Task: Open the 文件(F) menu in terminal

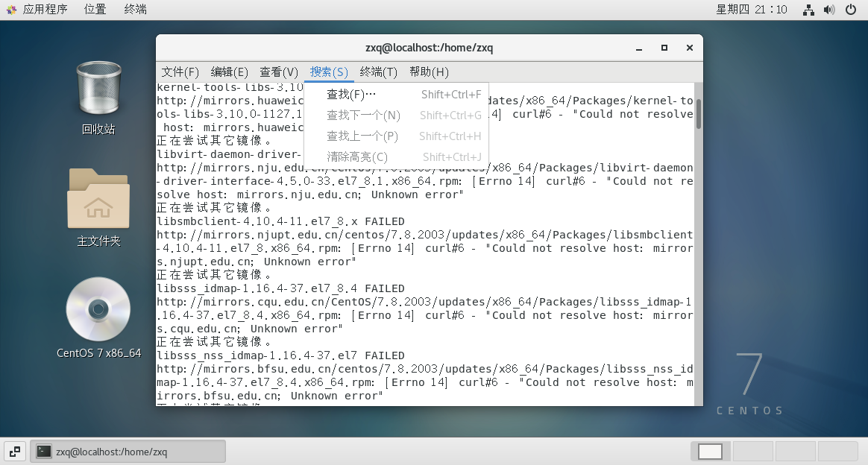Action: [x=179, y=72]
